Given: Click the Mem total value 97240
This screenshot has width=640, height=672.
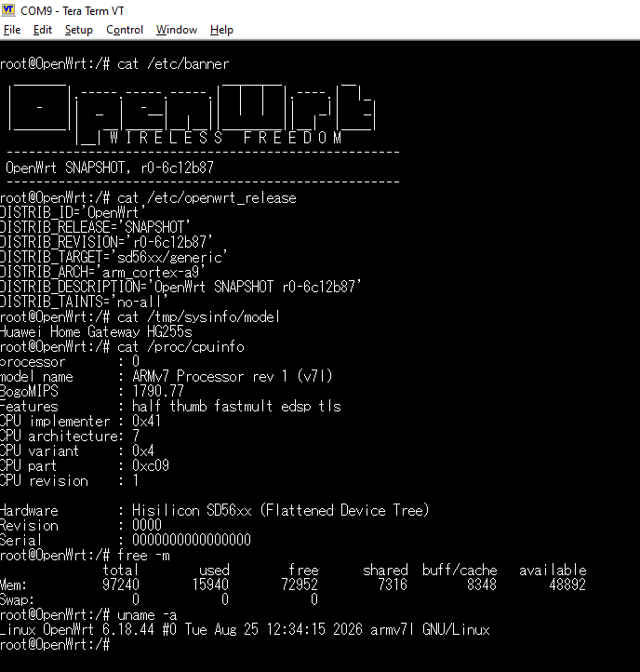Looking at the screenshot, I should click(x=121, y=585).
